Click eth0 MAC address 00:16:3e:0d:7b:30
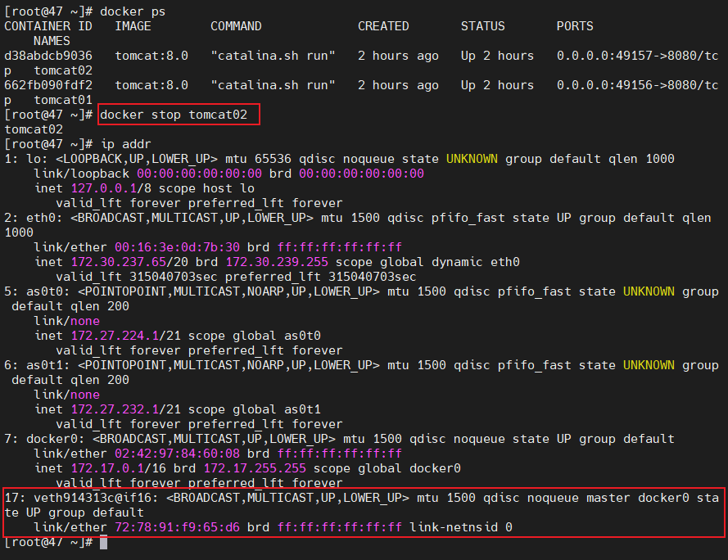 coord(199,247)
